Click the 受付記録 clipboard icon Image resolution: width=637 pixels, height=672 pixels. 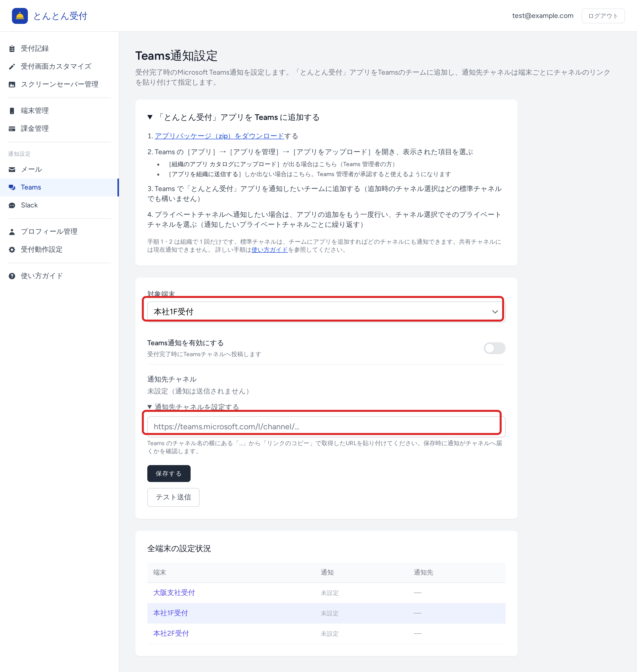click(x=12, y=48)
